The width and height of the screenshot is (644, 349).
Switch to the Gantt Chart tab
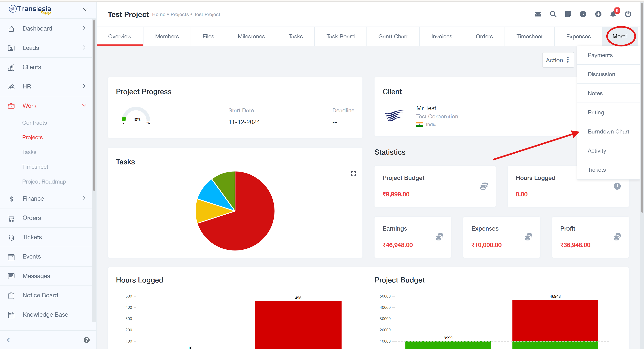click(393, 36)
